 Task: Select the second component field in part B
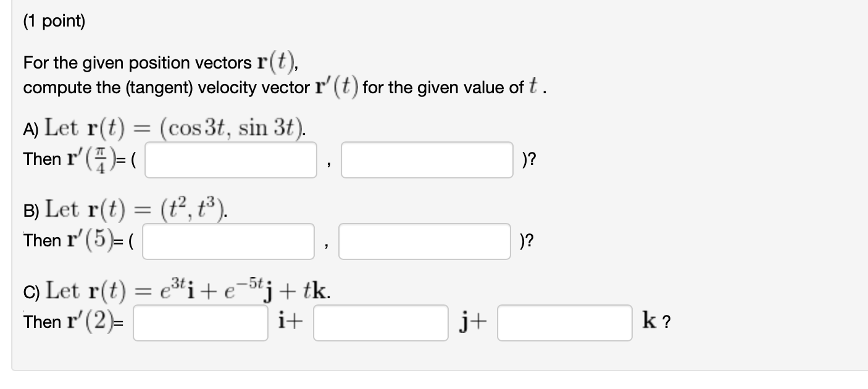click(x=426, y=240)
